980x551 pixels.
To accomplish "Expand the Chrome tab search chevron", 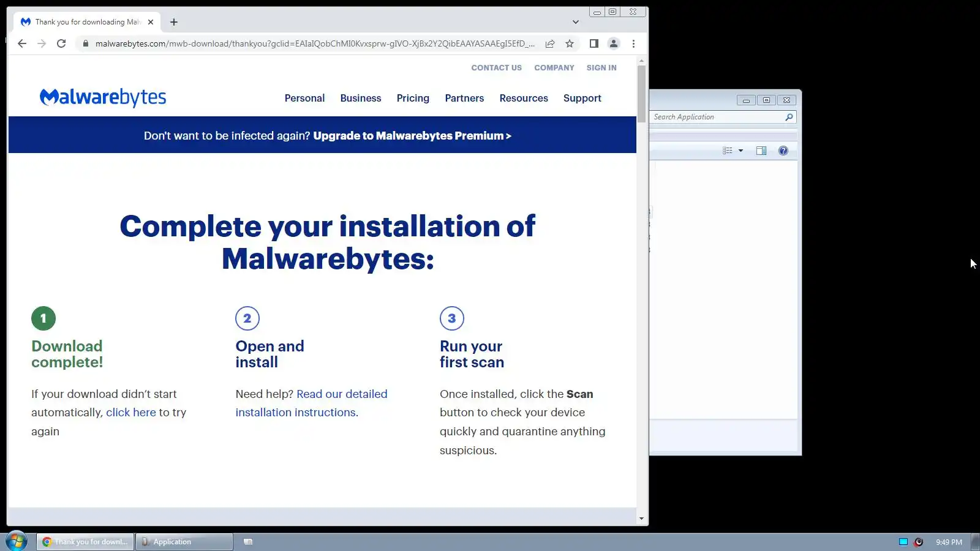I will [x=576, y=22].
